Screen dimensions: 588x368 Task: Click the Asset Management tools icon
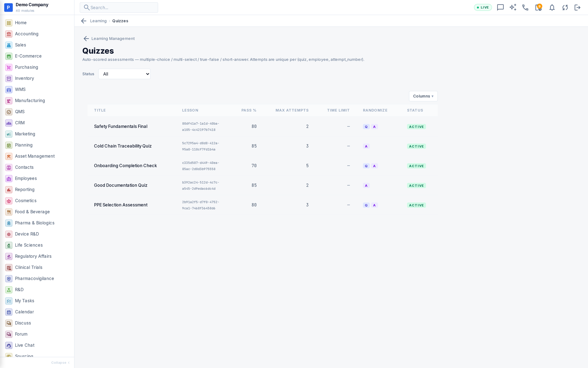coord(9,156)
